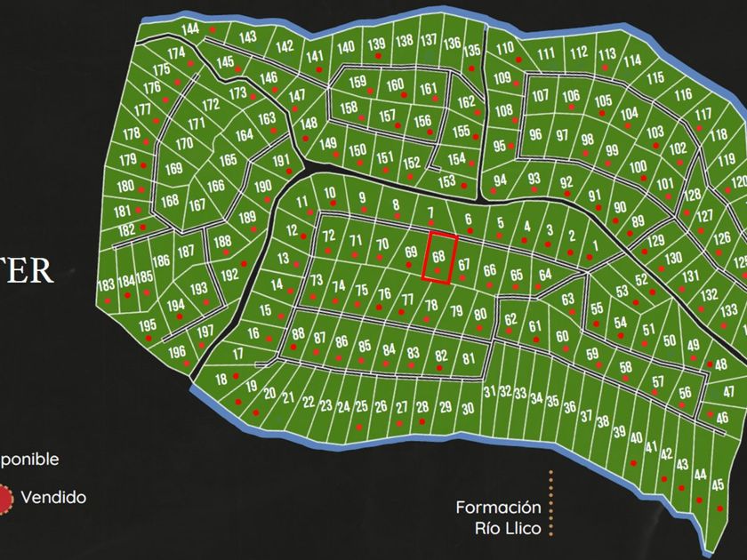Open lot 110 details
This screenshot has height=560, width=747.
(505, 48)
